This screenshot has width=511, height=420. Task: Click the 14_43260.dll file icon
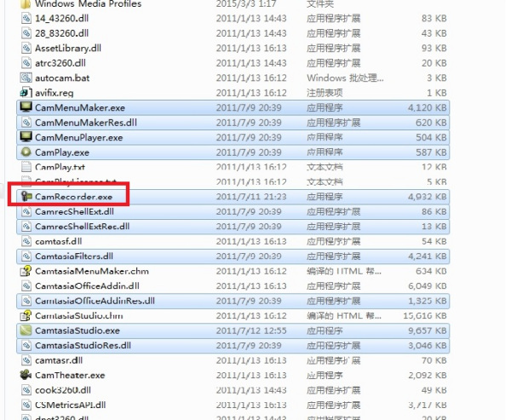point(26,18)
